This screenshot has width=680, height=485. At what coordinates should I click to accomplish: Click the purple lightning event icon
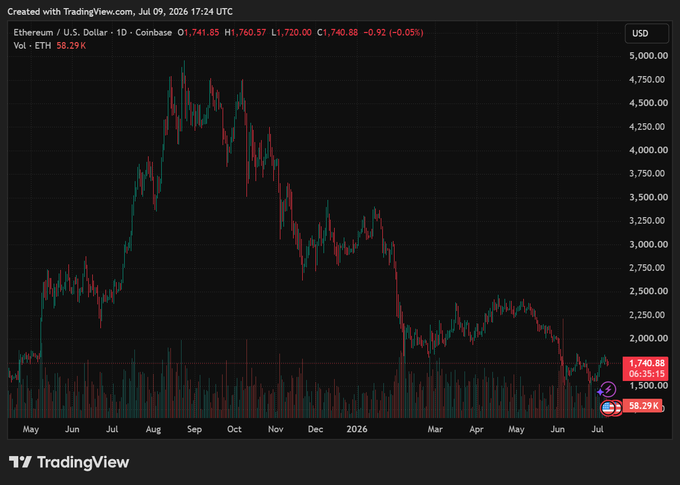[608, 389]
